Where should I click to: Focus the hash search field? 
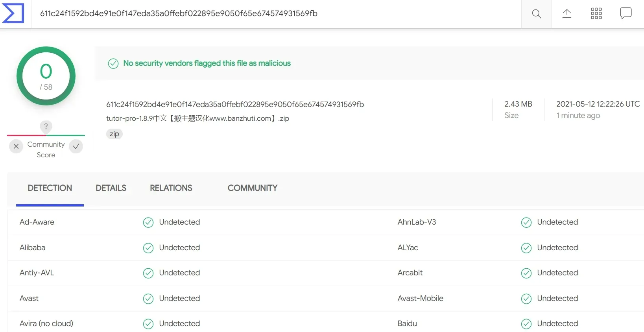(276, 14)
